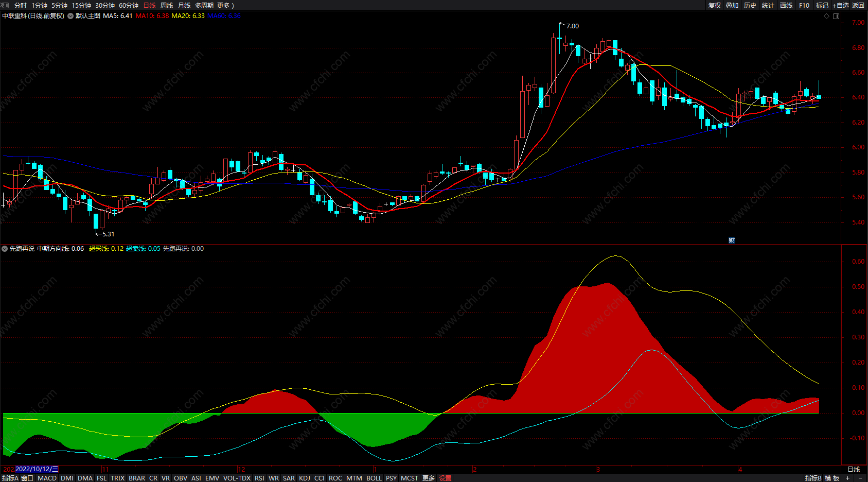Select the MACD indicator tab

click(47, 478)
